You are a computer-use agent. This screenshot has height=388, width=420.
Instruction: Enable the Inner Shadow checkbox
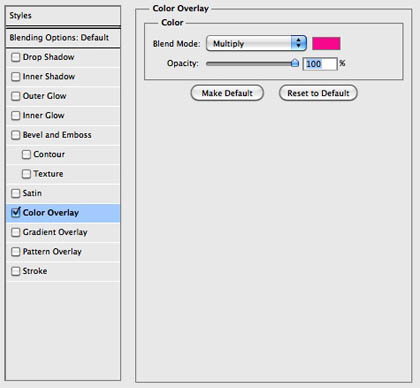click(x=16, y=77)
